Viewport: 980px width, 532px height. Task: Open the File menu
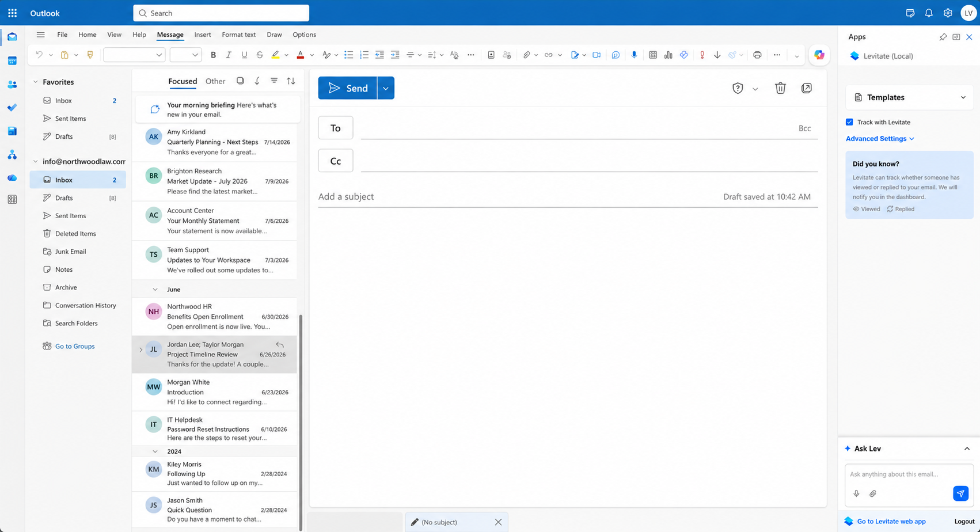pos(62,35)
